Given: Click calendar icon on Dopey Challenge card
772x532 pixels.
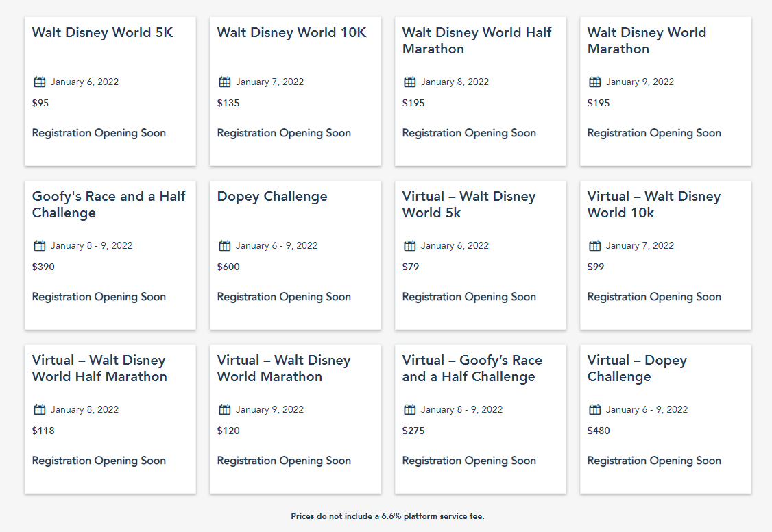Looking at the screenshot, I should pyautogui.click(x=225, y=246).
